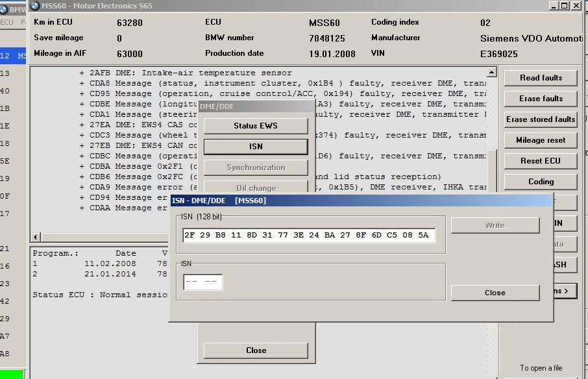Image resolution: width=588 pixels, height=379 pixels.
Task: Click program entry dated 11.02.2008
Action: click(100, 263)
